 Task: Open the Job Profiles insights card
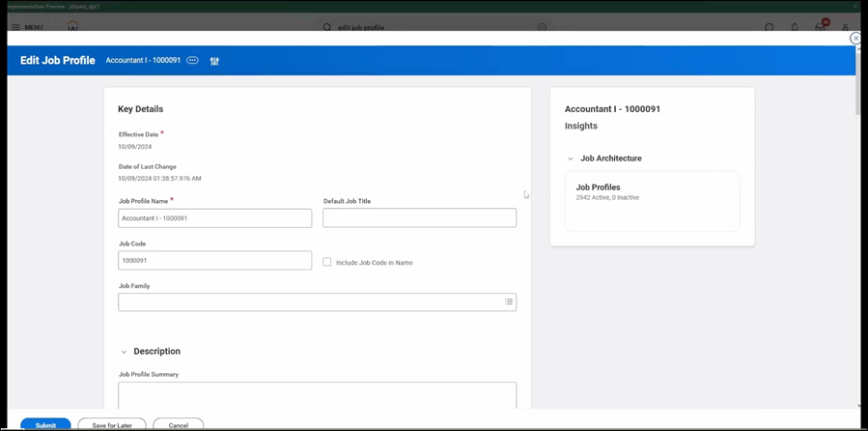[652, 201]
